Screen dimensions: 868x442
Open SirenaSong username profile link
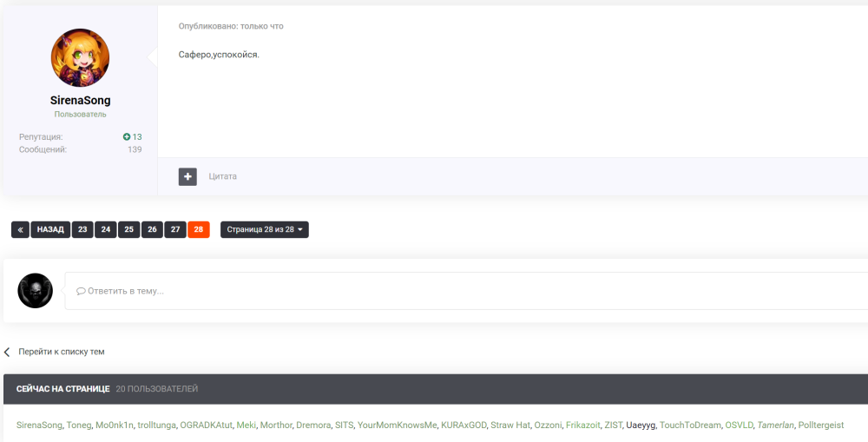[x=80, y=101]
